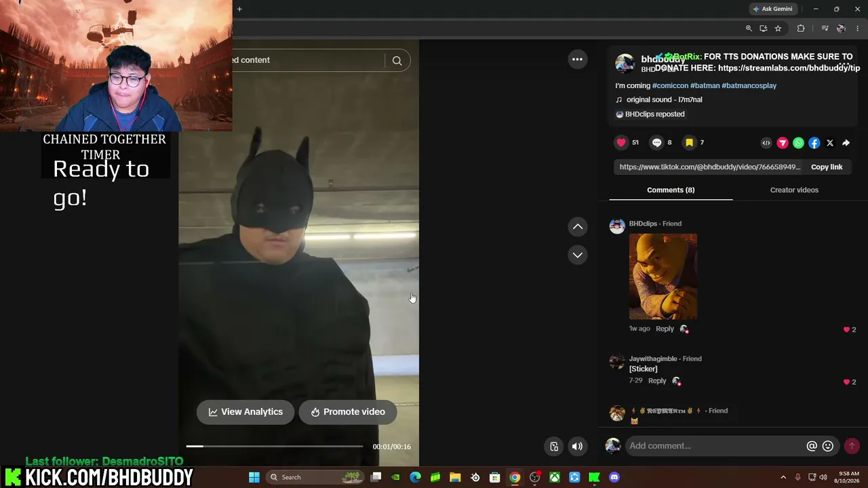
Task: Open a new Chrome tab
Action: [x=239, y=9]
